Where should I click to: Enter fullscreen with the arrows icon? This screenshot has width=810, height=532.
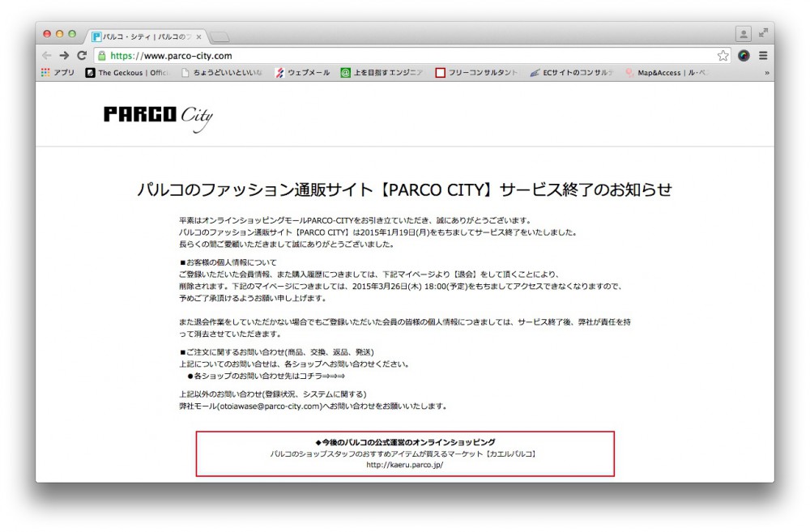coord(763,33)
